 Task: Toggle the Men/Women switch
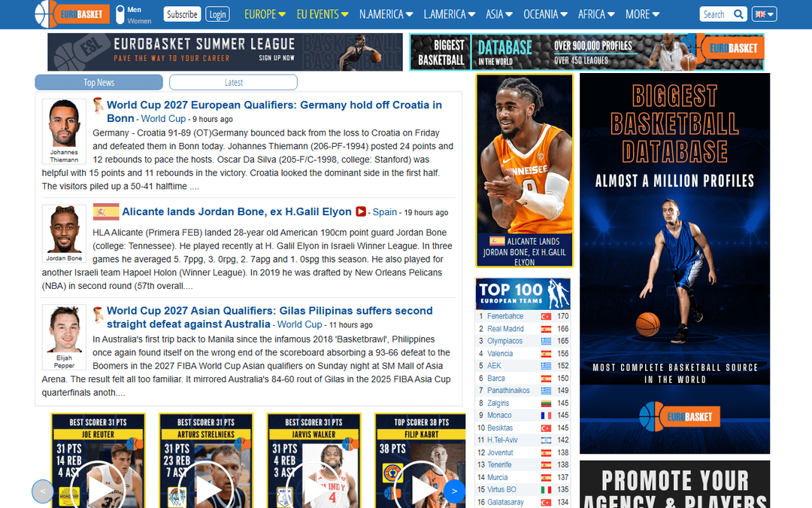click(120, 14)
